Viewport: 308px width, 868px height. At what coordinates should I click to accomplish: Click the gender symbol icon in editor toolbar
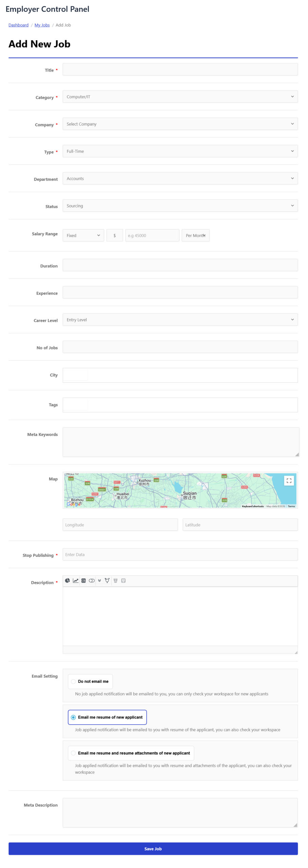tap(107, 580)
